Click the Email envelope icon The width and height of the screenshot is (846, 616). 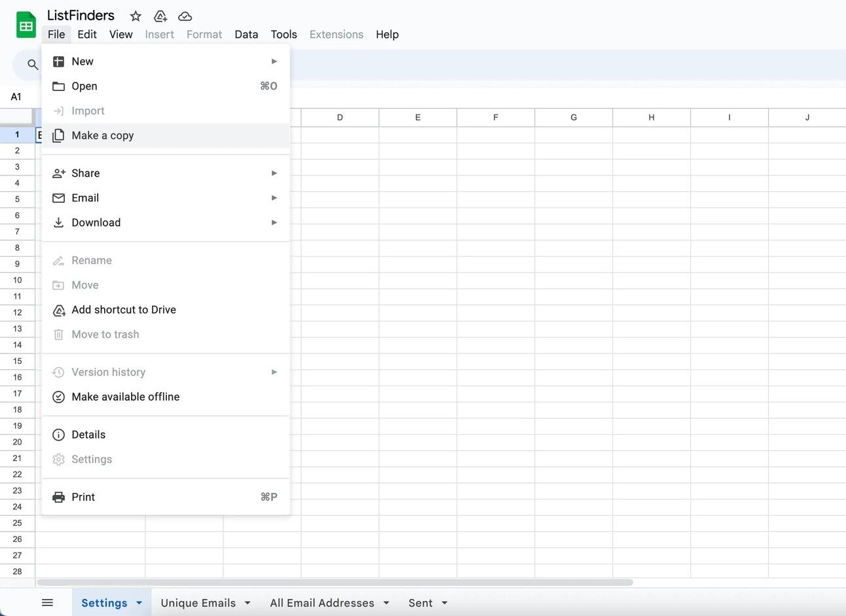[58, 198]
